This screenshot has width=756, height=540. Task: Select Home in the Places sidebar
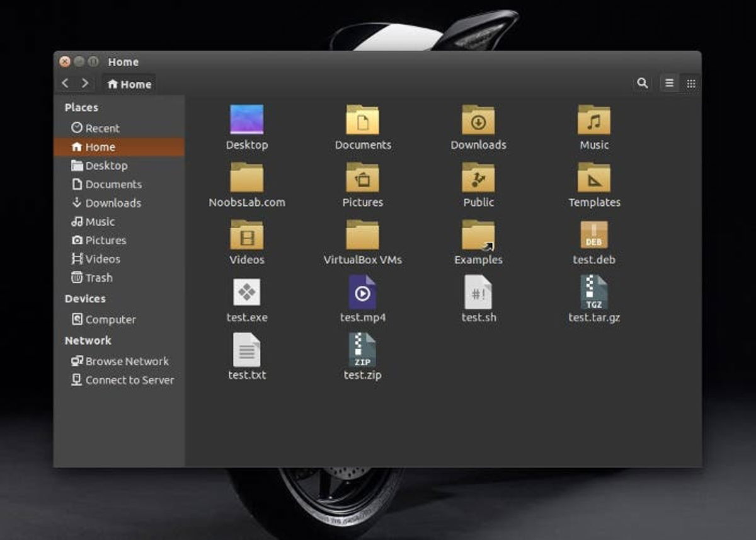coord(119,147)
